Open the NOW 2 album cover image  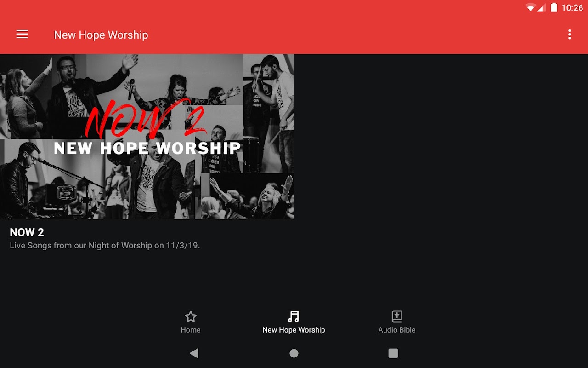click(x=147, y=137)
